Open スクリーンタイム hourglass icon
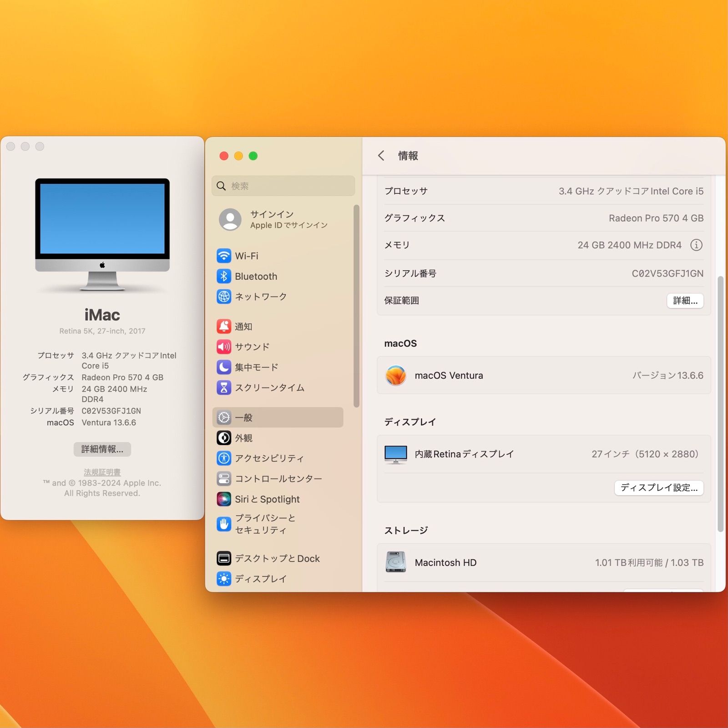728x728 pixels. click(x=223, y=388)
